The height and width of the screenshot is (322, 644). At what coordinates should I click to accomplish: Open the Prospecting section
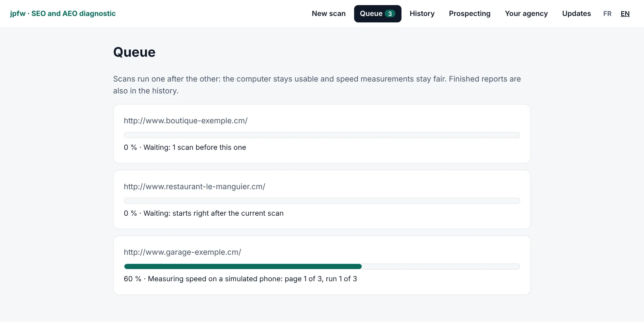(x=469, y=14)
